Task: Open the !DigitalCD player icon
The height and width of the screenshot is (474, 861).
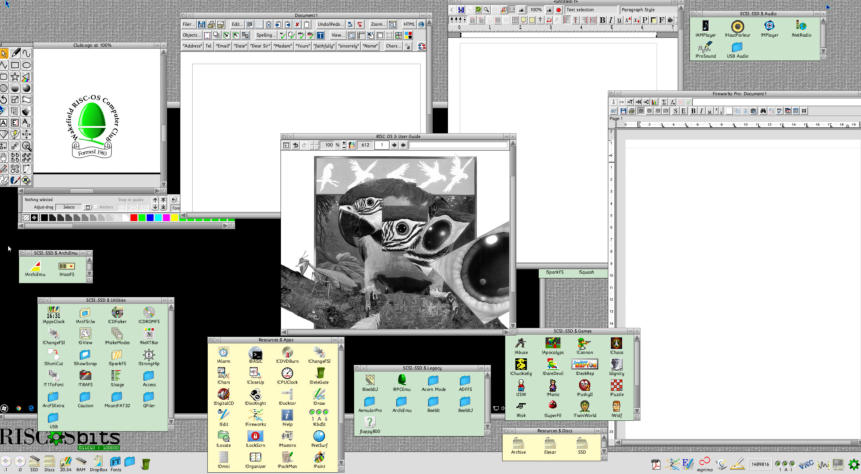Action: (x=223, y=397)
